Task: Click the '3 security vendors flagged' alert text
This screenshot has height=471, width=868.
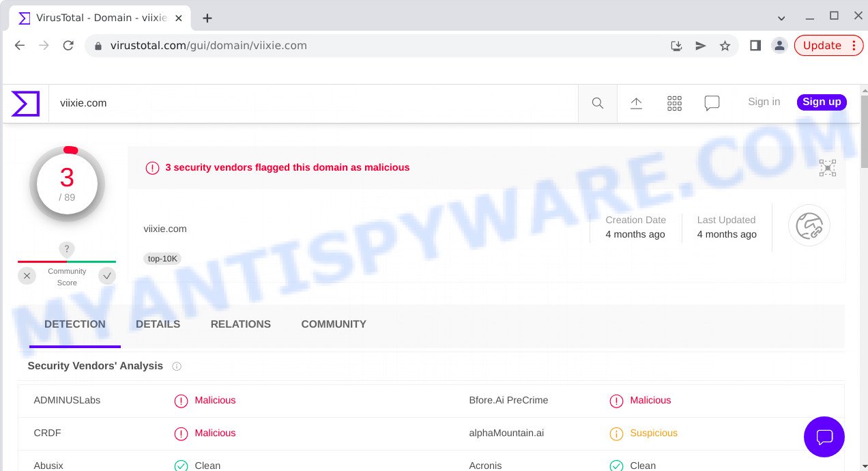Action: pyautogui.click(x=287, y=168)
